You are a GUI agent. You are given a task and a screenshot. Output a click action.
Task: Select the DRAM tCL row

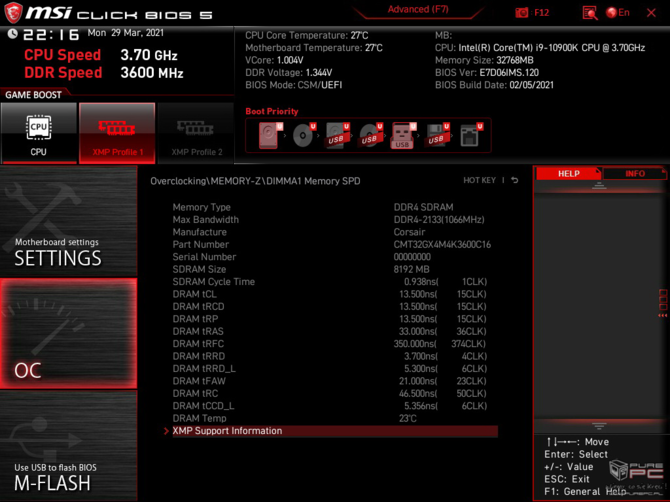coord(335,294)
